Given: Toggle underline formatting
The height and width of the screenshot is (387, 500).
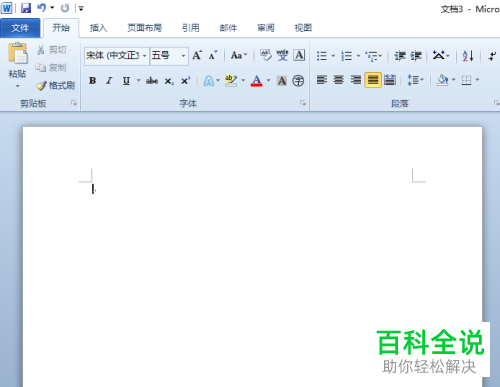Looking at the screenshot, I should pos(126,81).
